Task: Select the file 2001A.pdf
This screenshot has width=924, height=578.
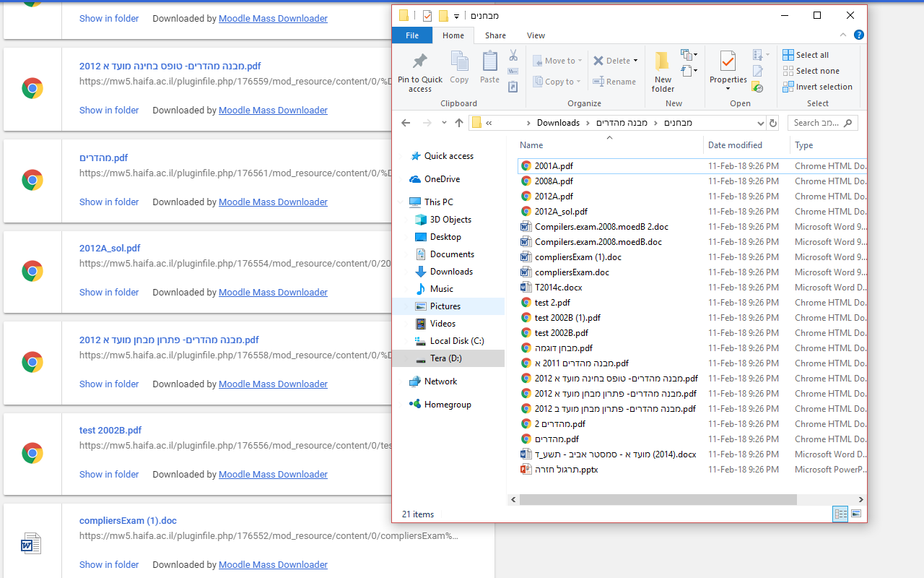Action: click(554, 166)
